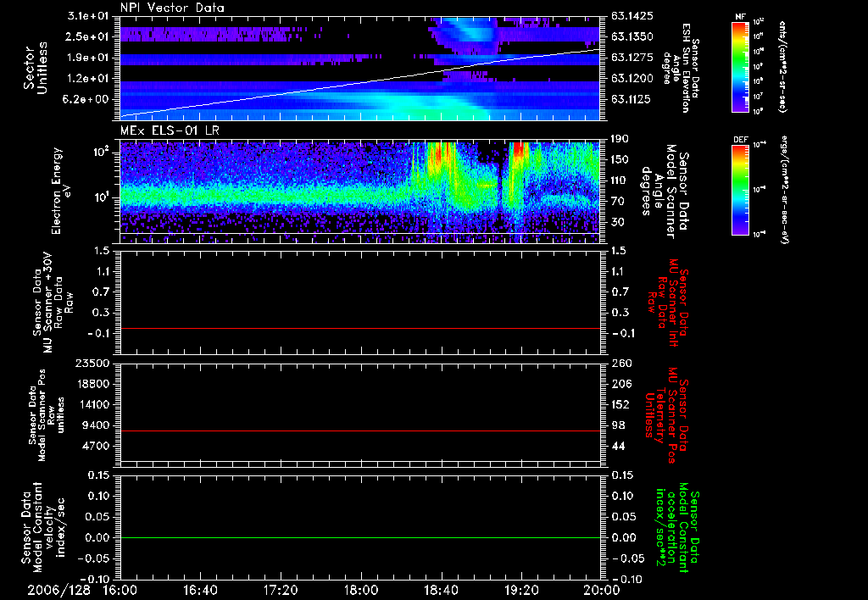This screenshot has height=600, width=868.
Task: Click the '63.1350' sun elevation tick
Action: tap(632, 36)
